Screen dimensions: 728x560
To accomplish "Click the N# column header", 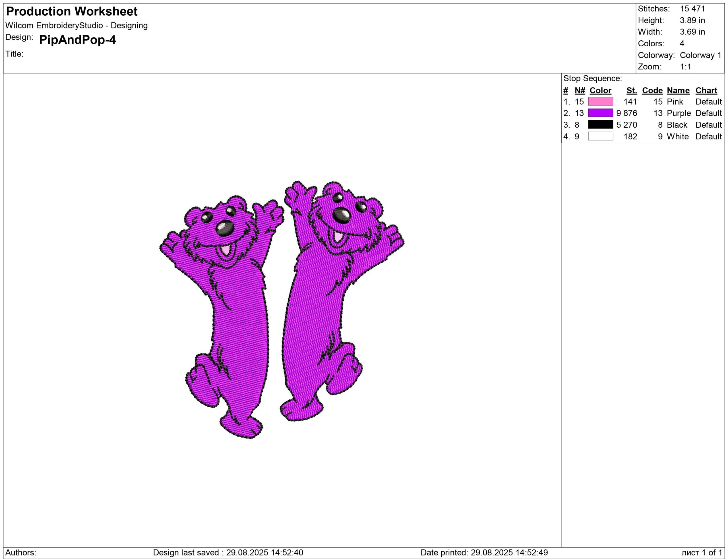I will [x=580, y=90].
